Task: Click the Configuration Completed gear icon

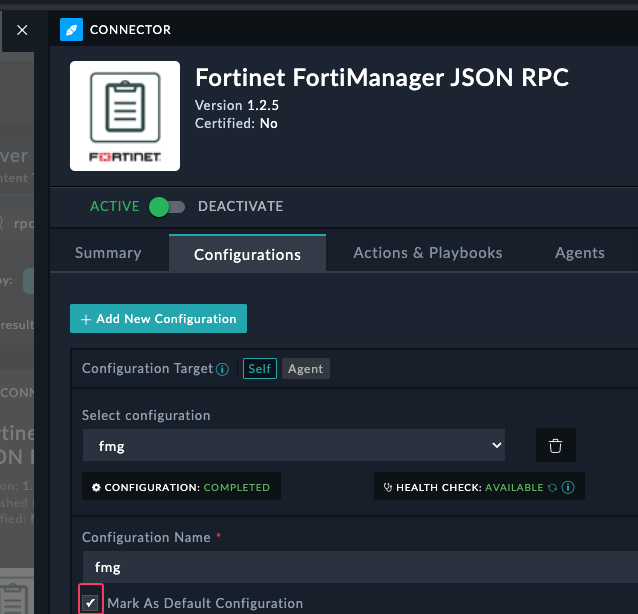Action: point(96,488)
